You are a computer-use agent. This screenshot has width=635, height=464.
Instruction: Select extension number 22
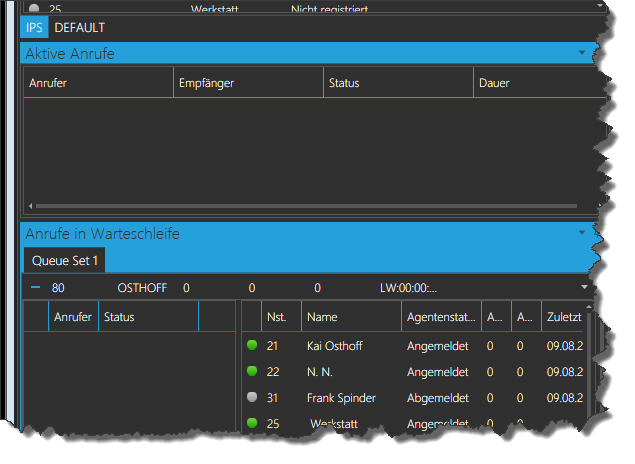273,372
